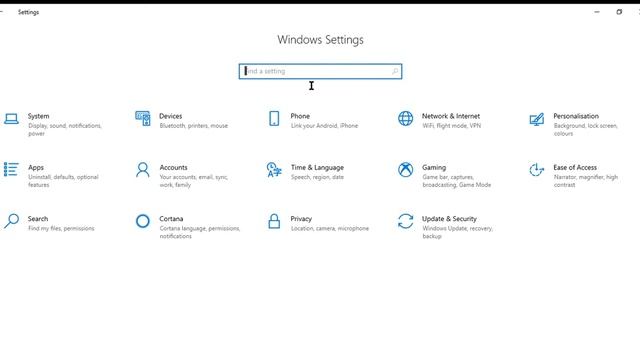
Task: Focus the Find a setting field
Action: pyautogui.click(x=320, y=71)
